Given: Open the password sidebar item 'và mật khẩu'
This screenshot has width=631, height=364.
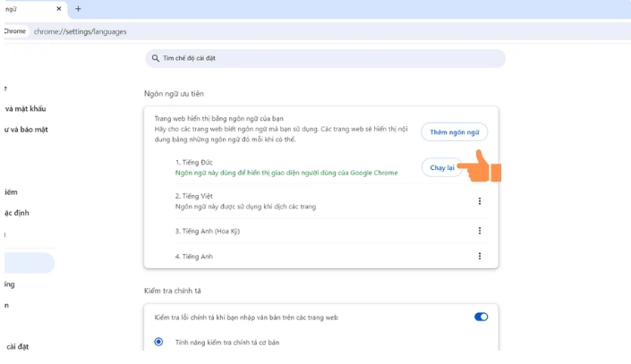Looking at the screenshot, I should click(x=26, y=109).
